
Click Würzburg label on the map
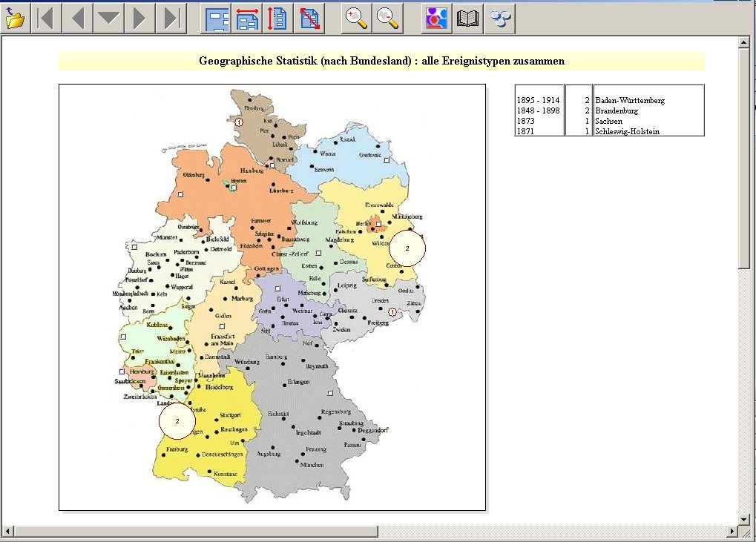pyautogui.click(x=247, y=362)
